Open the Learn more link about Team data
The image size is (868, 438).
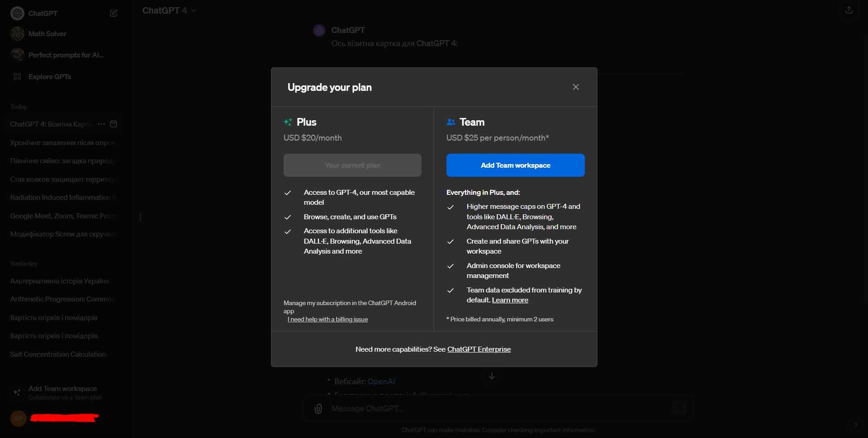(510, 300)
